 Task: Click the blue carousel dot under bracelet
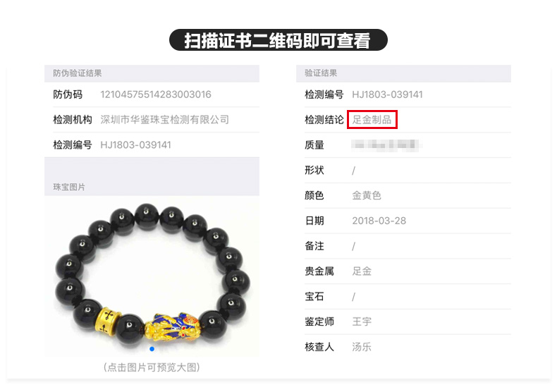click(x=152, y=349)
